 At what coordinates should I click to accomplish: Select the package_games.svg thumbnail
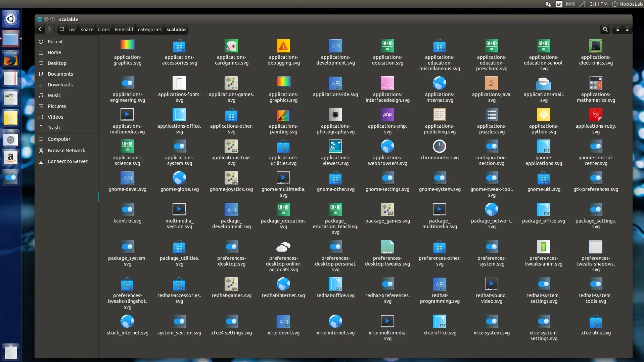[387, 209]
